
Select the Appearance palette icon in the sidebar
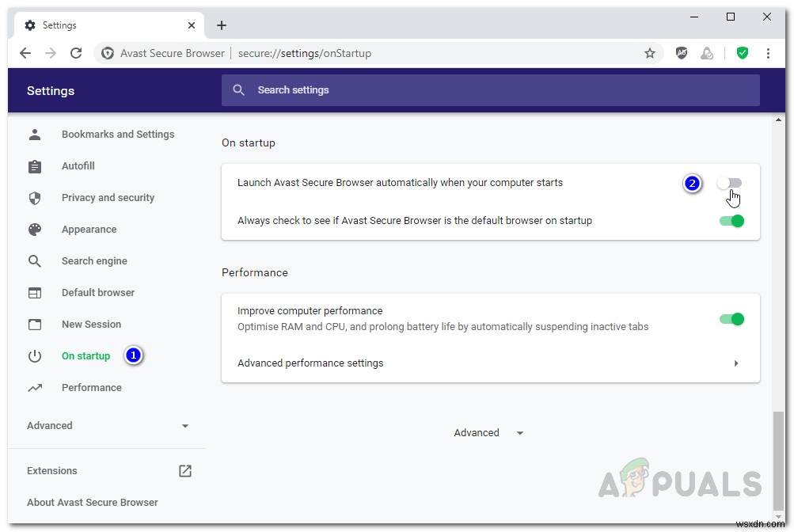(35, 229)
